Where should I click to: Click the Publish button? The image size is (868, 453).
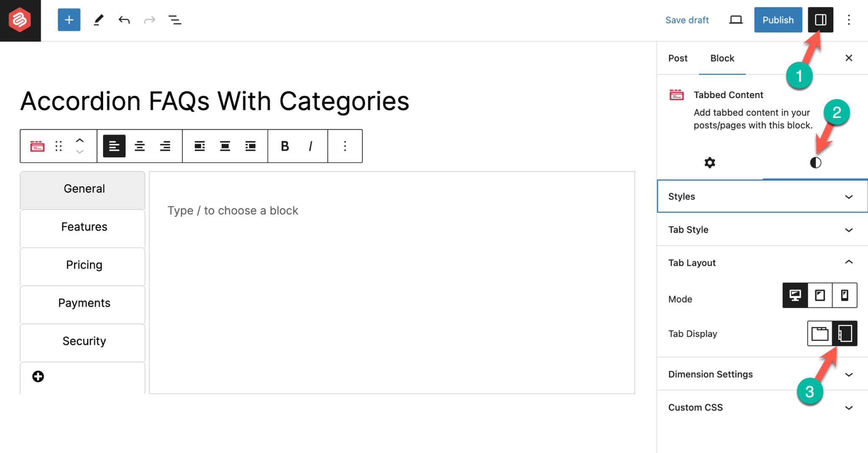778,20
